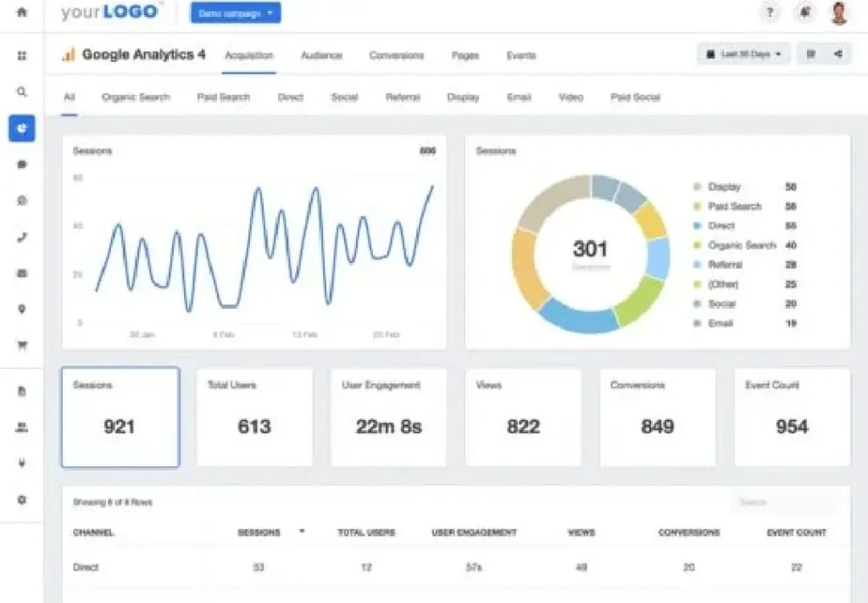Click the home icon in the sidebar
868x603 pixels.
click(21, 13)
